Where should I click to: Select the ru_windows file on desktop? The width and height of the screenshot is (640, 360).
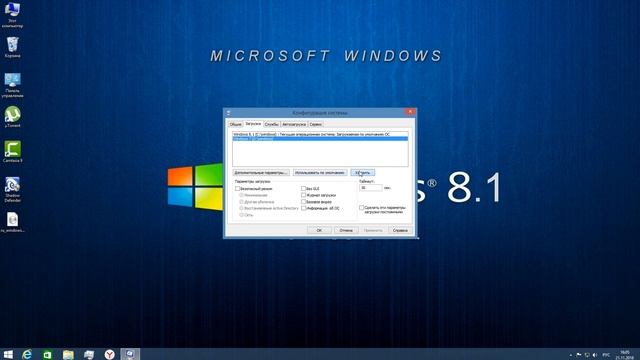pyautogui.click(x=12, y=222)
